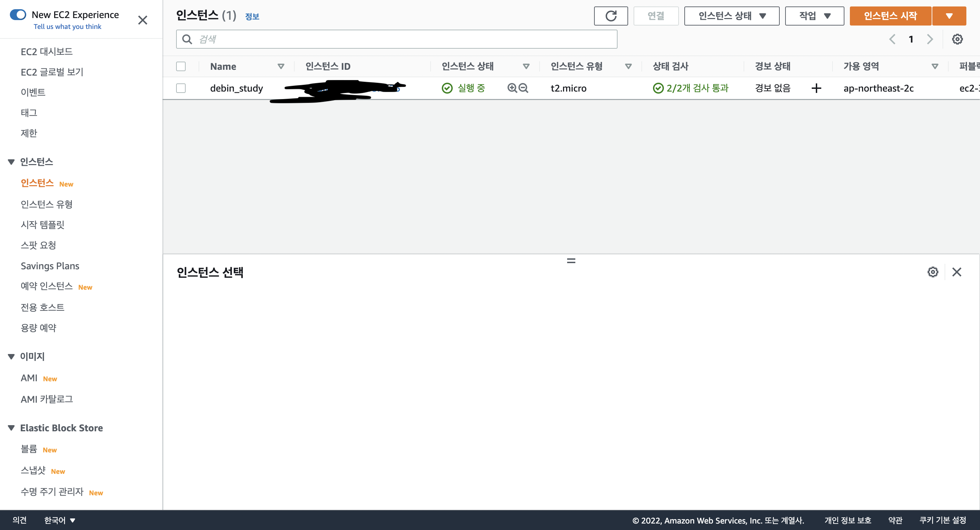Open the 인스턴스 상태 dropdown
Screen dimensions: 980x530
[x=731, y=16]
